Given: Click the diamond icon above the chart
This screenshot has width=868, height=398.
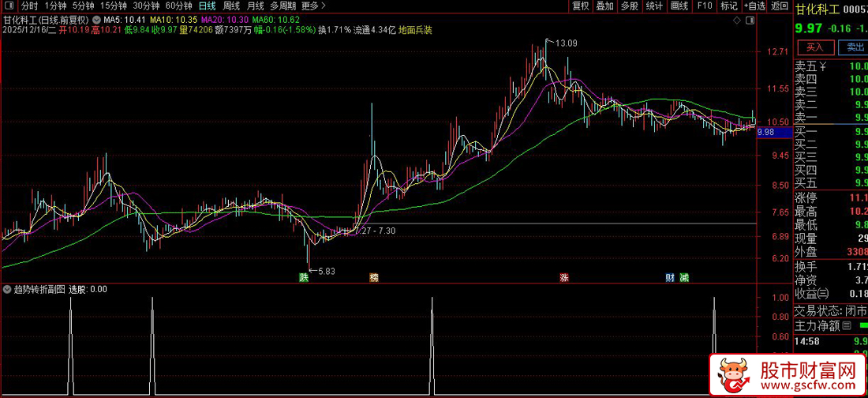Looking at the screenshot, I should click(x=737, y=21).
